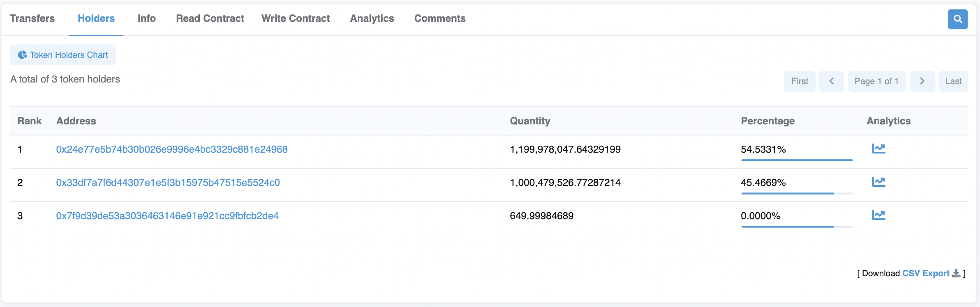
Task: Go to previous page with left chevron
Action: (831, 81)
